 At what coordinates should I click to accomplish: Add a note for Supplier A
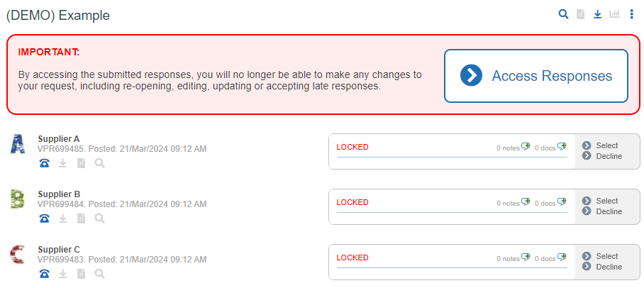[526, 147]
